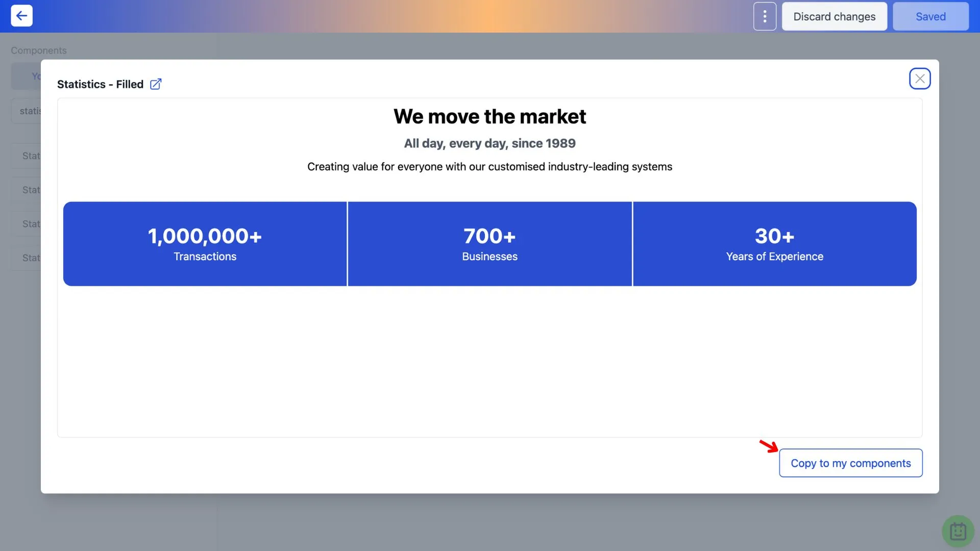980x551 pixels.
Task: Click the 700+ Businesses statistics panel
Action: 489,243
